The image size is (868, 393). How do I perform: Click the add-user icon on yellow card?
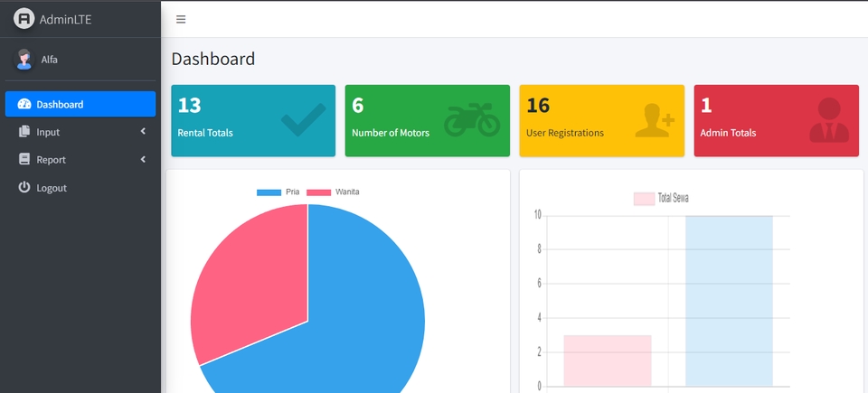(655, 120)
